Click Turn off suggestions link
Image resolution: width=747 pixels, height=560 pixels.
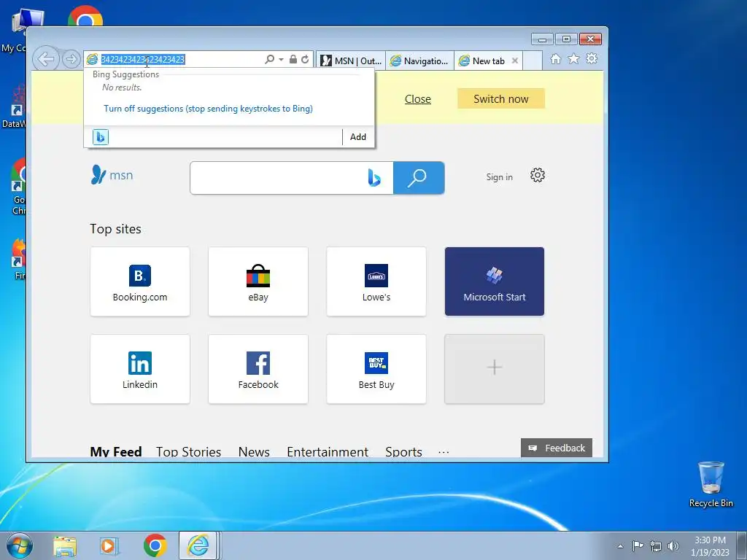tap(208, 109)
